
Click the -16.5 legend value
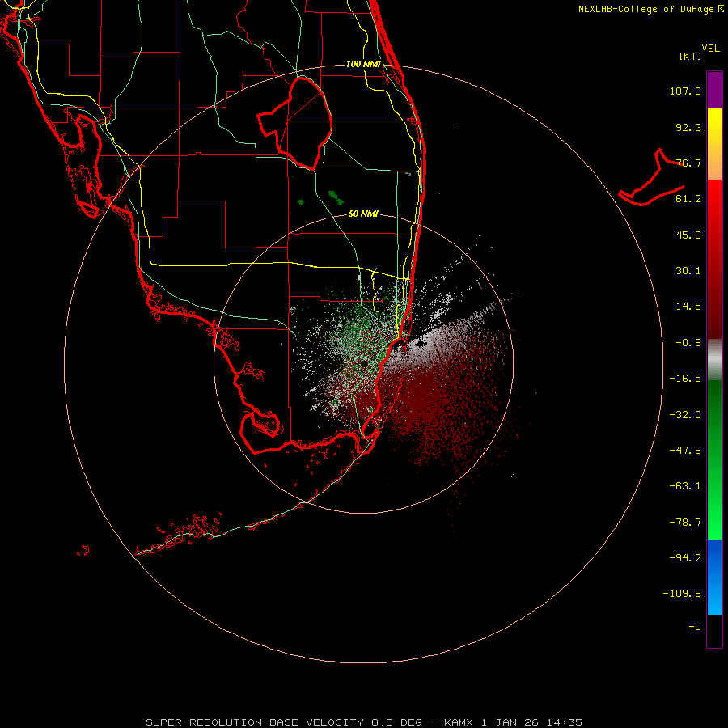click(685, 379)
